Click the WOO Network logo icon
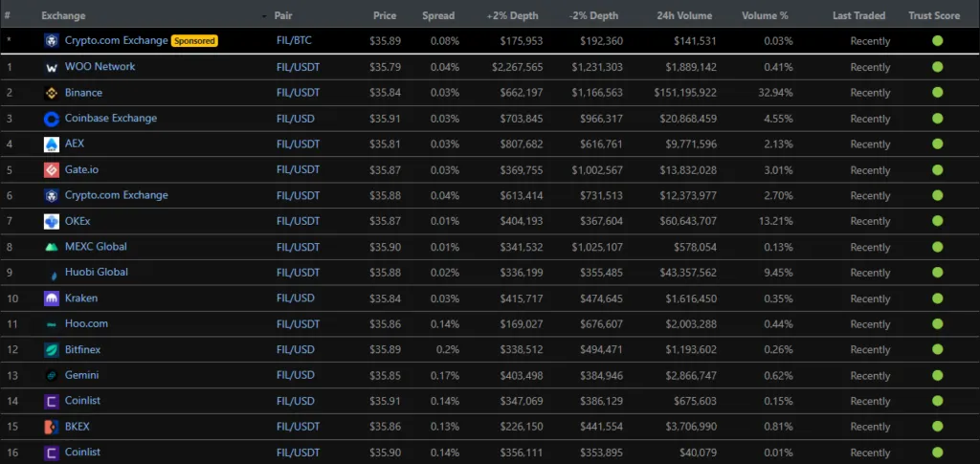Screen dimensions: 980x464 click(x=52, y=67)
